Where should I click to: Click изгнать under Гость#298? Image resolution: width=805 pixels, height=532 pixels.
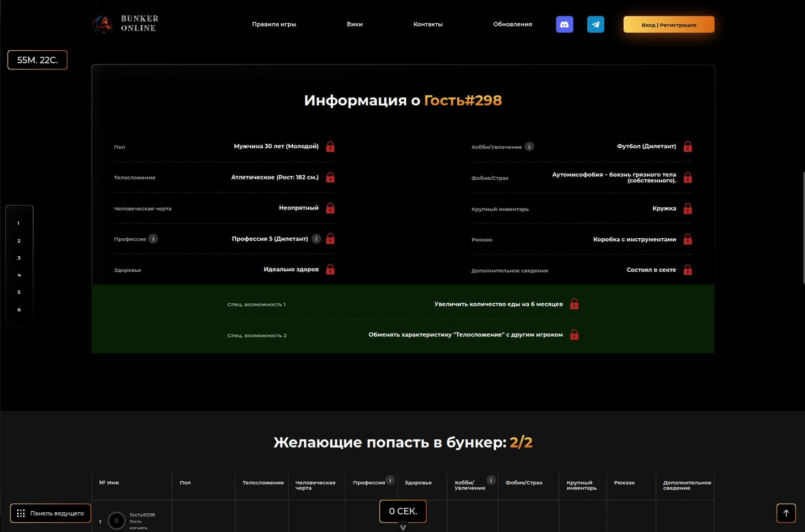coord(138,528)
